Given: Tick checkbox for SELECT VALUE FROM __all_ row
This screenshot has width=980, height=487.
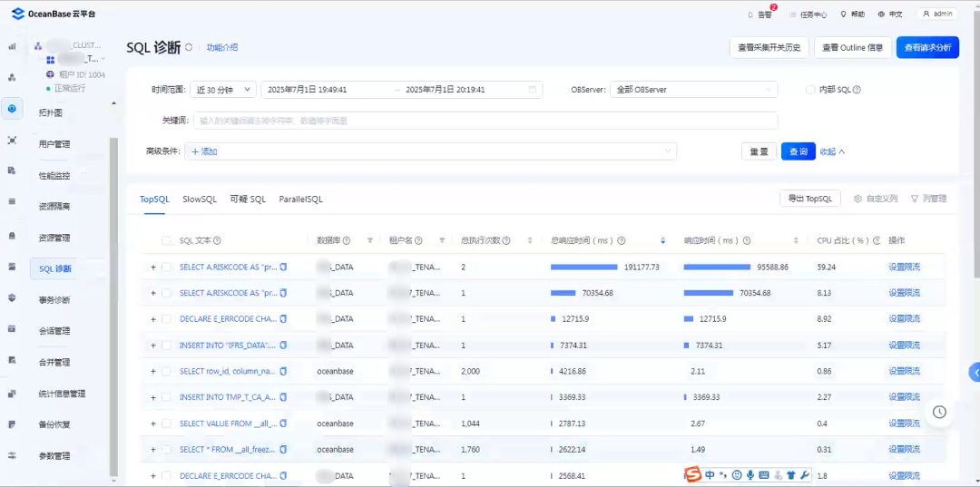Looking at the screenshot, I should 166,424.
